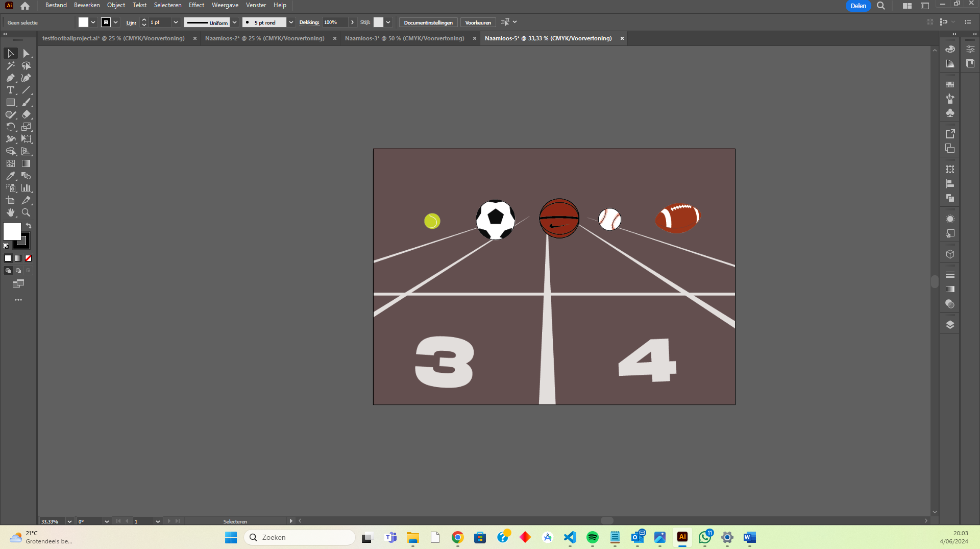980x549 pixels.
Task: Select the Paintbrush tool
Action: [x=27, y=103]
